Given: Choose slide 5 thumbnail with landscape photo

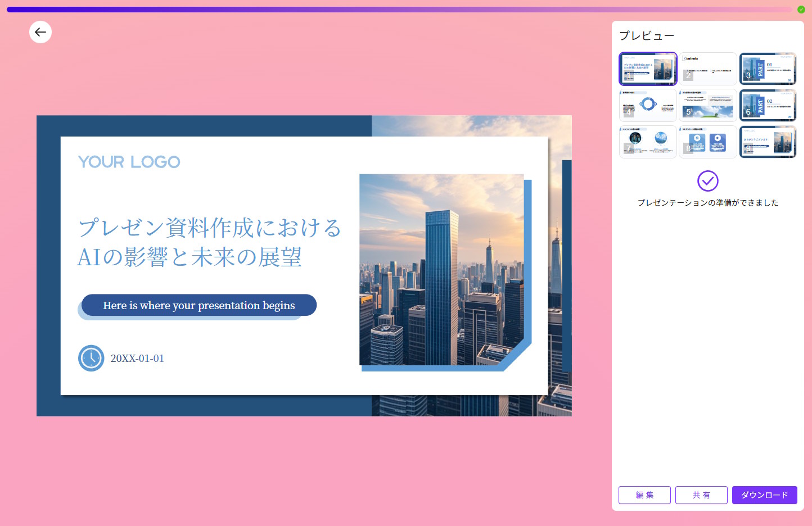Looking at the screenshot, I should click(707, 105).
